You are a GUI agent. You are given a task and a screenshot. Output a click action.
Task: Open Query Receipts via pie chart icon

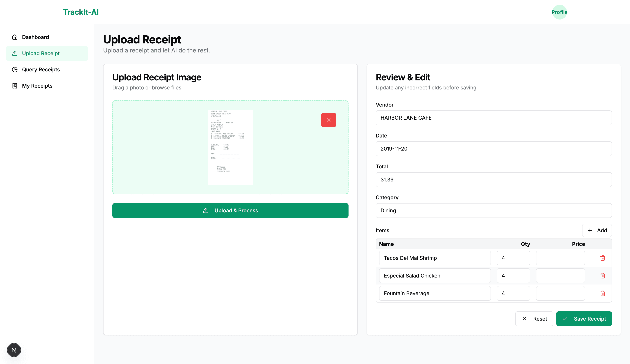click(x=15, y=69)
